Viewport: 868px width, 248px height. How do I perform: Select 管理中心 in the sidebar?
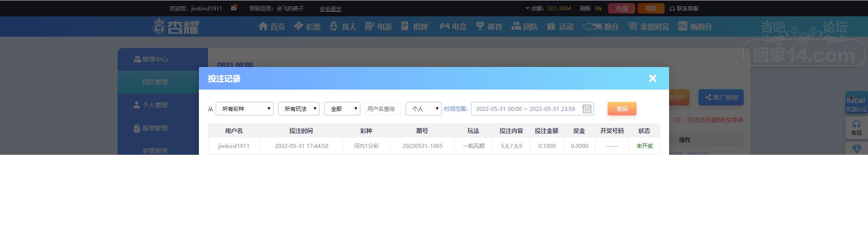[163, 59]
